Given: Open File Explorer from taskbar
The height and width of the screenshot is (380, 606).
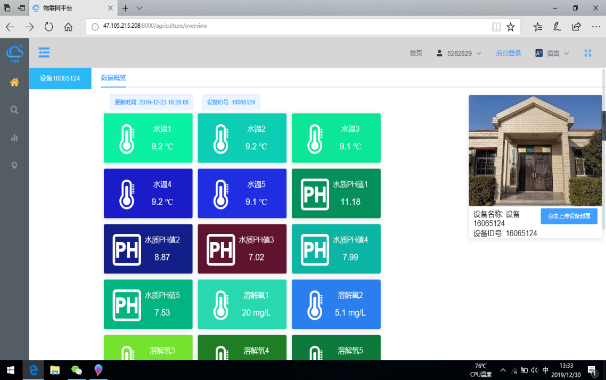Looking at the screenshot, I should [55, 370].
